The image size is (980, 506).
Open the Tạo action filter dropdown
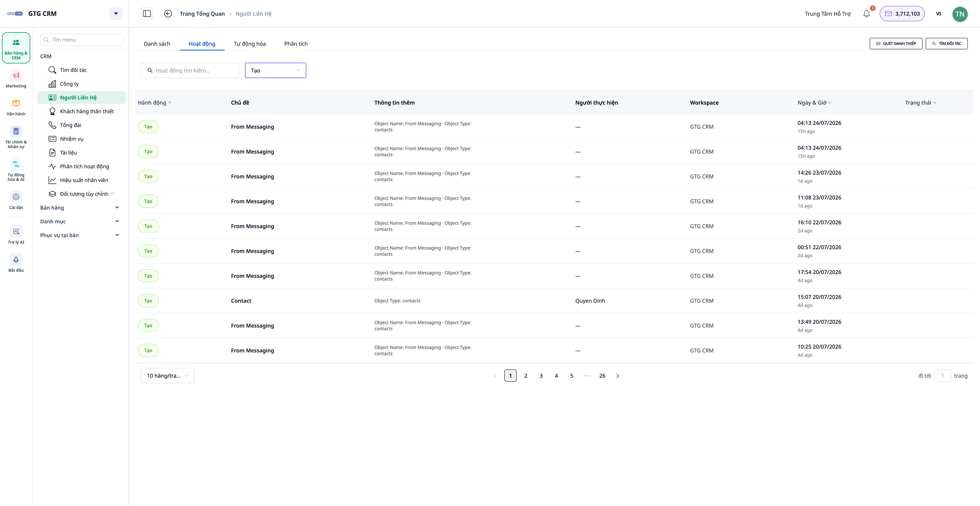tap(275, 70)
